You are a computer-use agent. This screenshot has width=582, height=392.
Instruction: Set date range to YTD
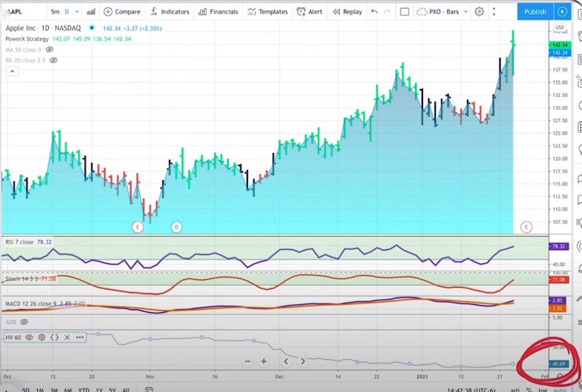[84, 390]
